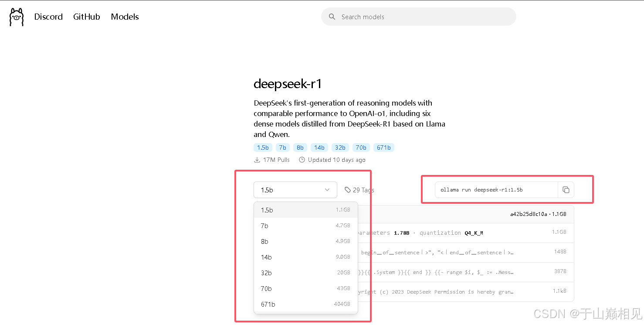Image resolution: width=644 pixels, height=325 pixels.
Task: Focus the Search models field
Action: coord(419,17)
